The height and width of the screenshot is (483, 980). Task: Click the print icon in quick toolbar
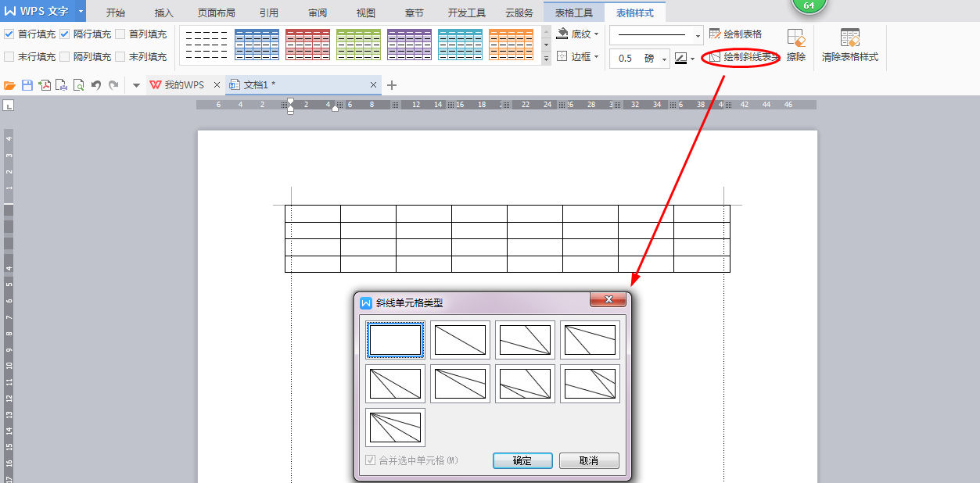pyautogui.click(x=62, y=85)
